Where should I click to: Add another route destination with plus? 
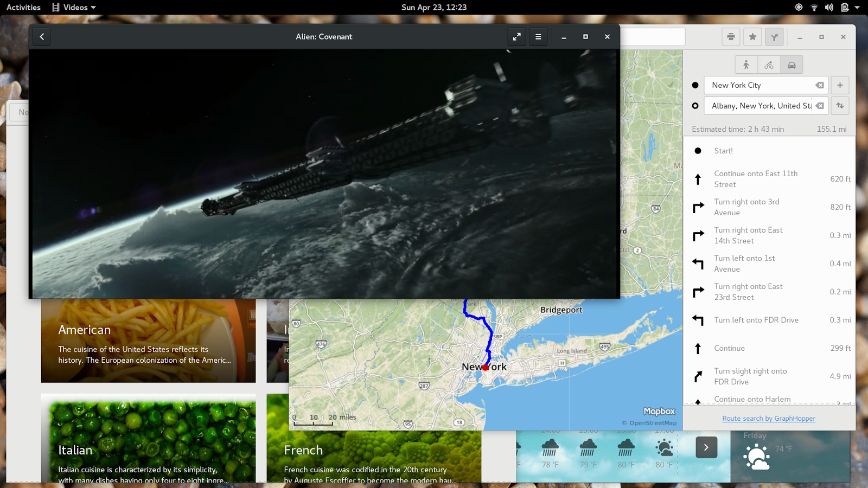coord(840,85)
